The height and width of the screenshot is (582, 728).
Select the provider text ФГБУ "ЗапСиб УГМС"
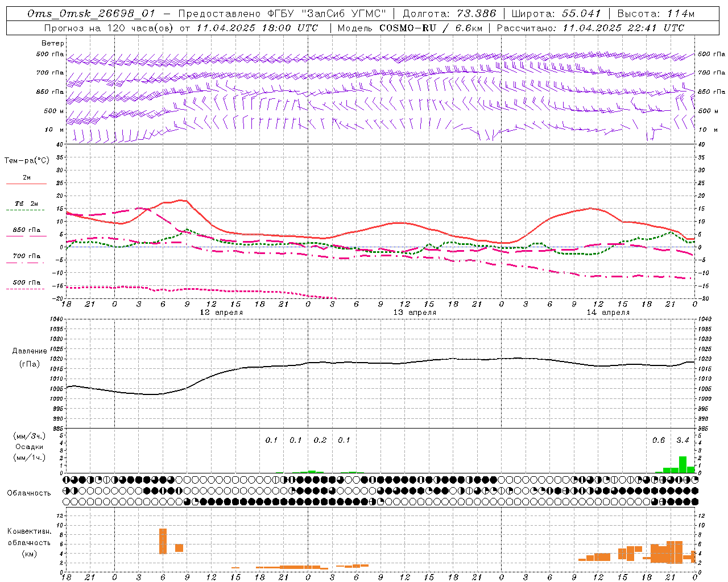(x=327, y=14)
